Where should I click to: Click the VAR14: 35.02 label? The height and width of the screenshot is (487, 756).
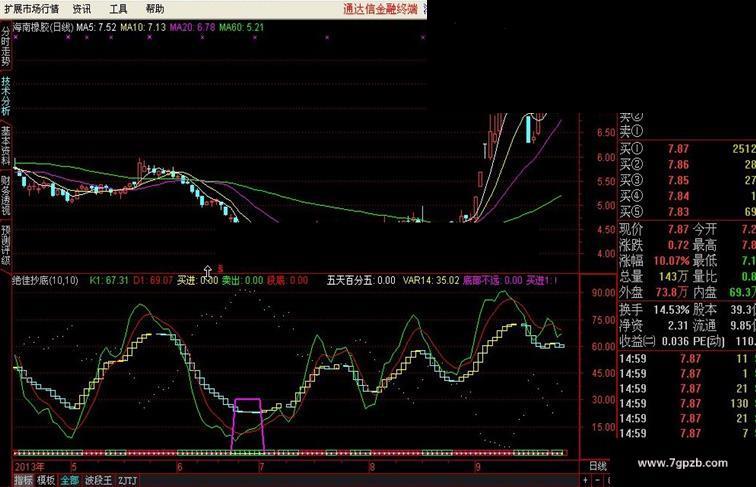coord(431,281)
